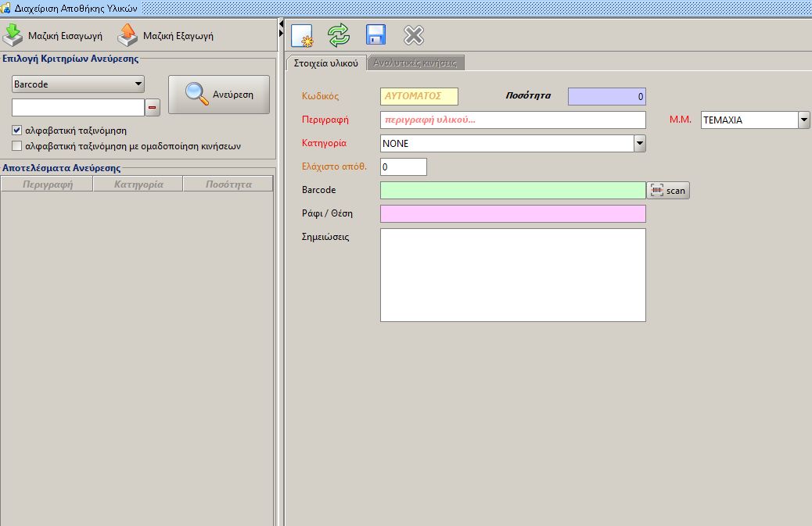The image size is (812, 526).
Task: Select the Στοιχεία υλικού tab
Action: [x=327, y=63]
